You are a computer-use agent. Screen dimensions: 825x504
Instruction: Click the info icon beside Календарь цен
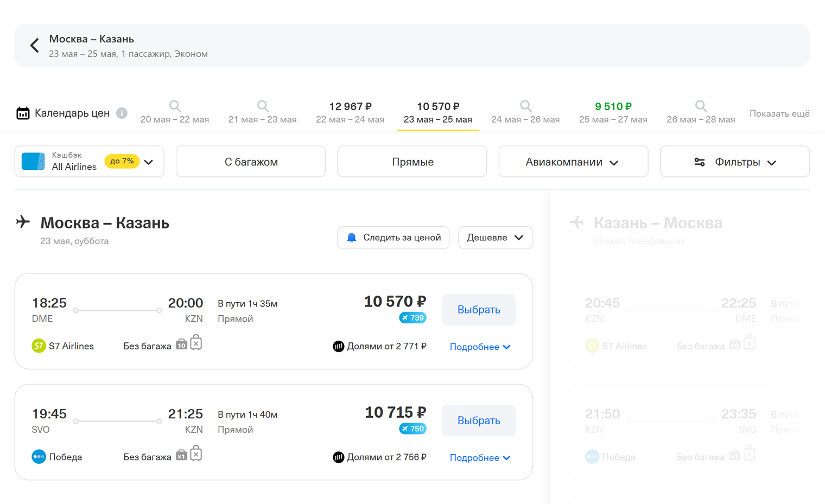coord(122,113)
